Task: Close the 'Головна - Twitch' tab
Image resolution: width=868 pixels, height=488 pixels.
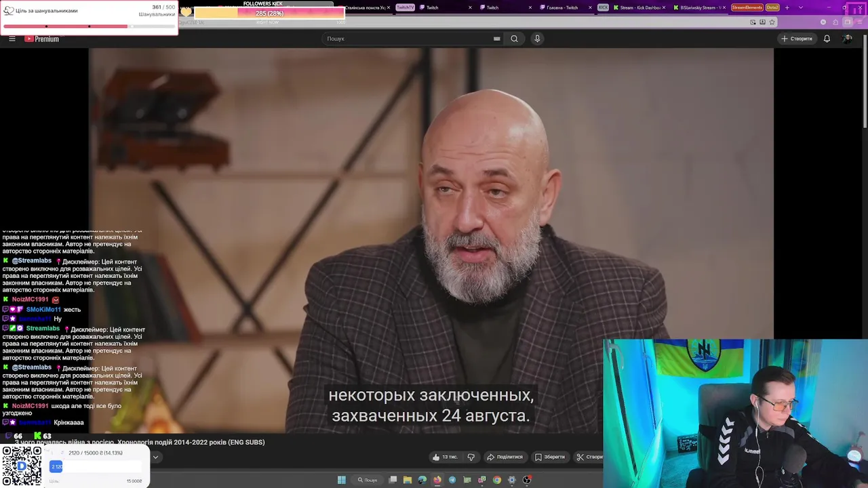Action: click(590, 7)
